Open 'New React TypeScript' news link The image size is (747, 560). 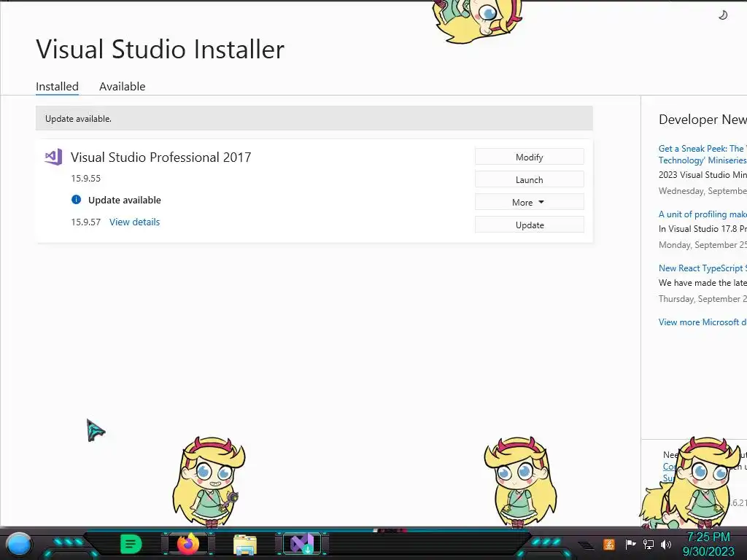click(703, 268)
